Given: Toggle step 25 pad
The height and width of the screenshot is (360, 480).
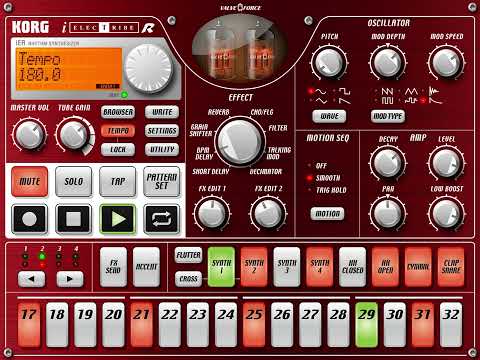Looking at the screenshot, I should tap(254, 325).
